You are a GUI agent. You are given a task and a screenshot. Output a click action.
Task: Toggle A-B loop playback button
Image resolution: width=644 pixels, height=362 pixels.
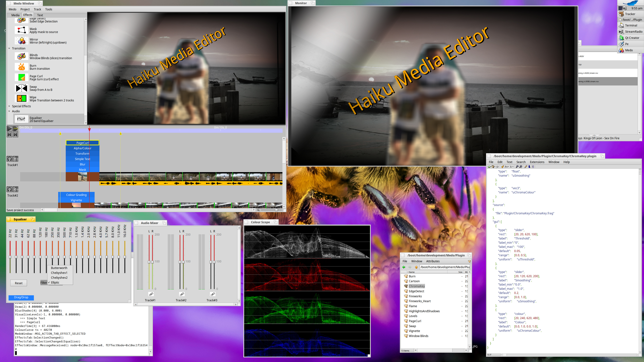pyautogui.click(x=15, y=129)
